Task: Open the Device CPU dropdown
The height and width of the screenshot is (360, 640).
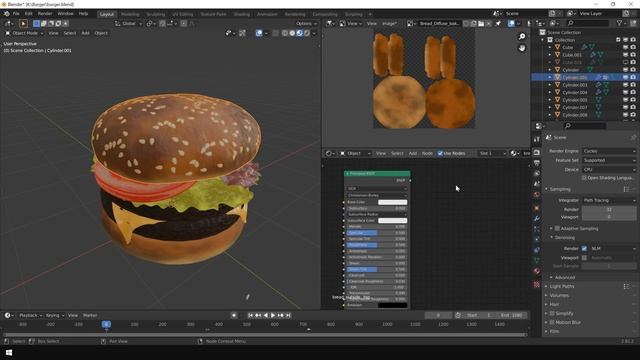Action: click(609, 169)
